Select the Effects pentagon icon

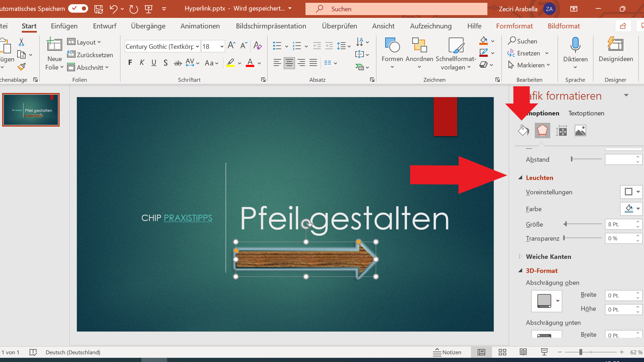coord(542,131)
